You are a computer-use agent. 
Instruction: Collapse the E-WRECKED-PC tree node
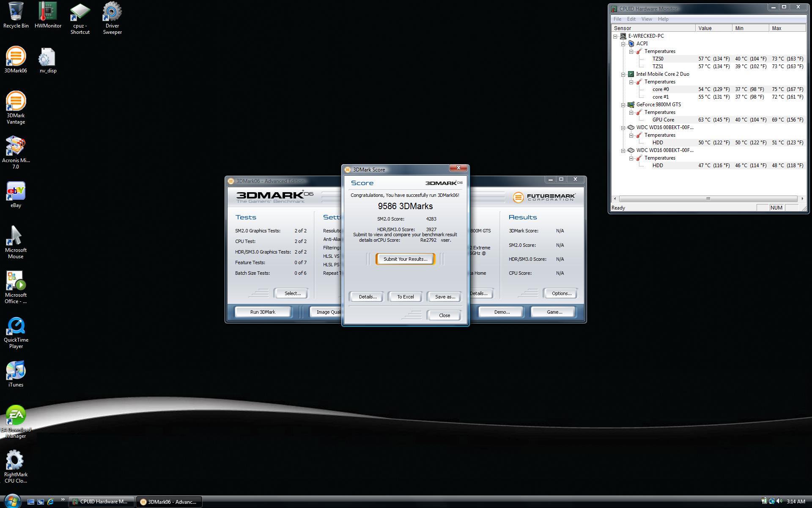coord(615,36)
